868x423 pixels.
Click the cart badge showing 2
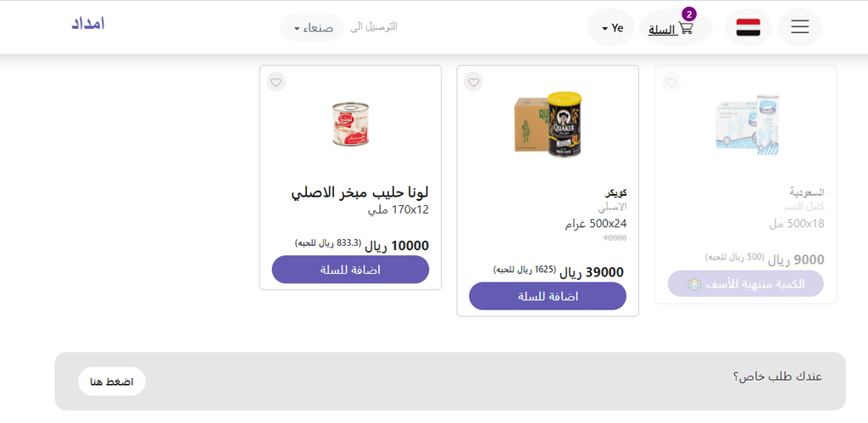688,14
